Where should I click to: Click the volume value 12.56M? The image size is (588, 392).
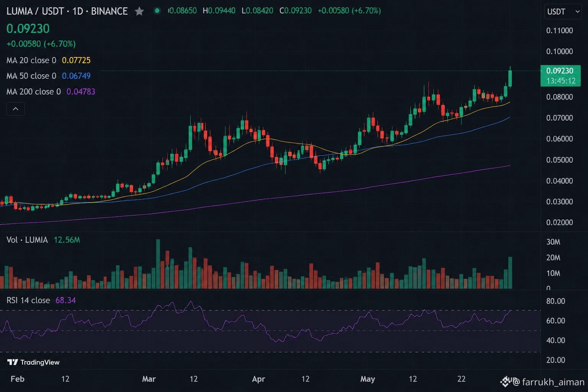point(67,240)
